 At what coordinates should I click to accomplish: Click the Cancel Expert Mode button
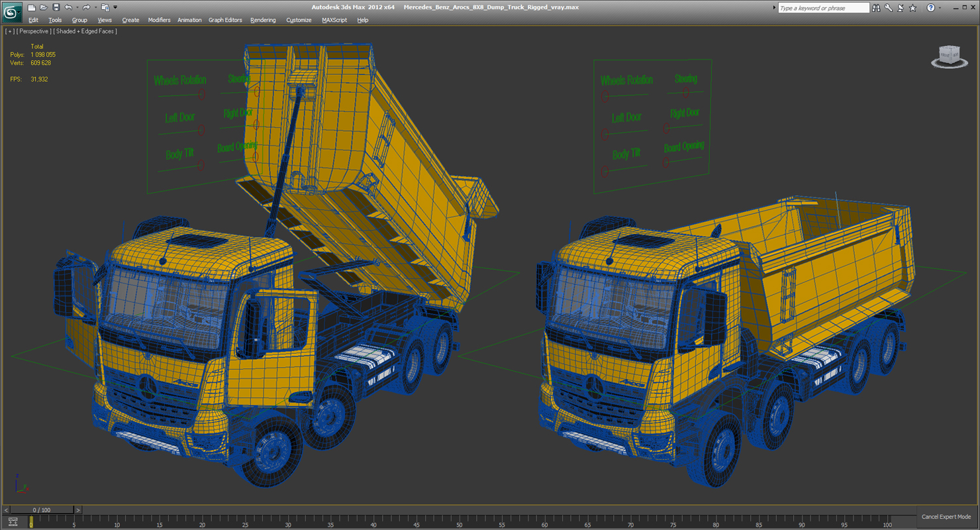(x=946, y=517)
